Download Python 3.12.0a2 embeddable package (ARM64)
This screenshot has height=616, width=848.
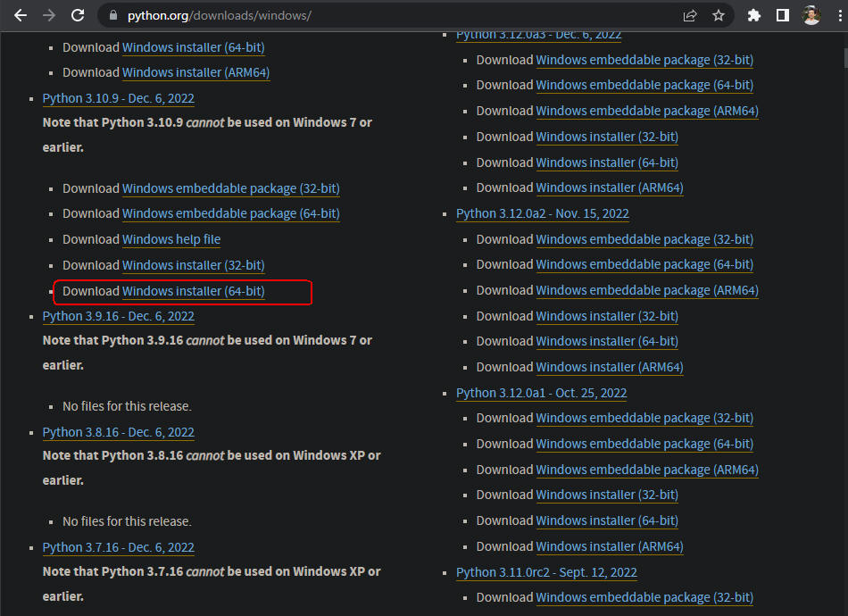tap(647, 290)
